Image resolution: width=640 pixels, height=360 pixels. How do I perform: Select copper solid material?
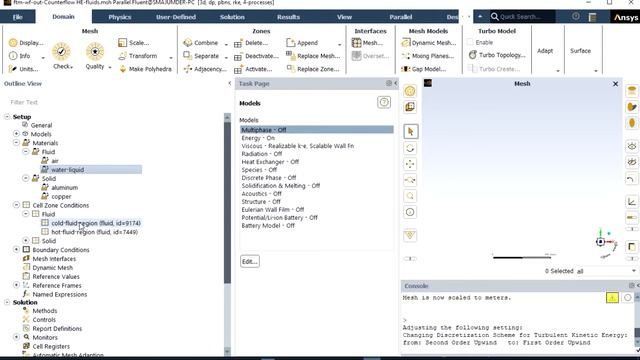click(61, 196)
